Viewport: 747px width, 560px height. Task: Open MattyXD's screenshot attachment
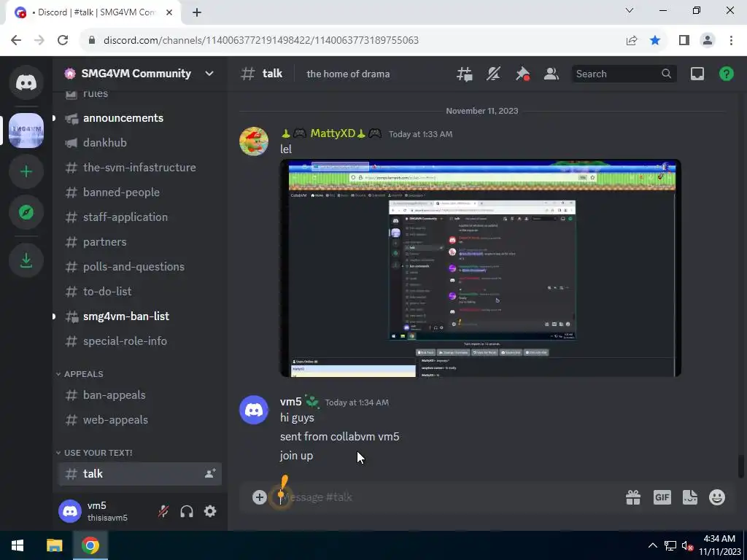click(480, 268)
